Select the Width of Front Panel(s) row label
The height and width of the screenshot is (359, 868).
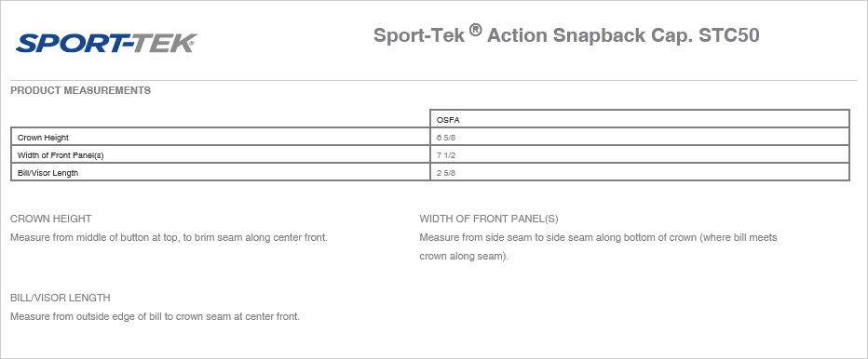[61, 155]
